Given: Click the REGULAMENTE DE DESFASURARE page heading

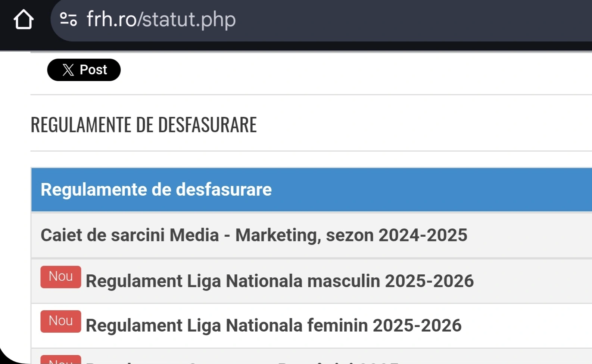Looking at the screenshot, I should coord(143,125).
